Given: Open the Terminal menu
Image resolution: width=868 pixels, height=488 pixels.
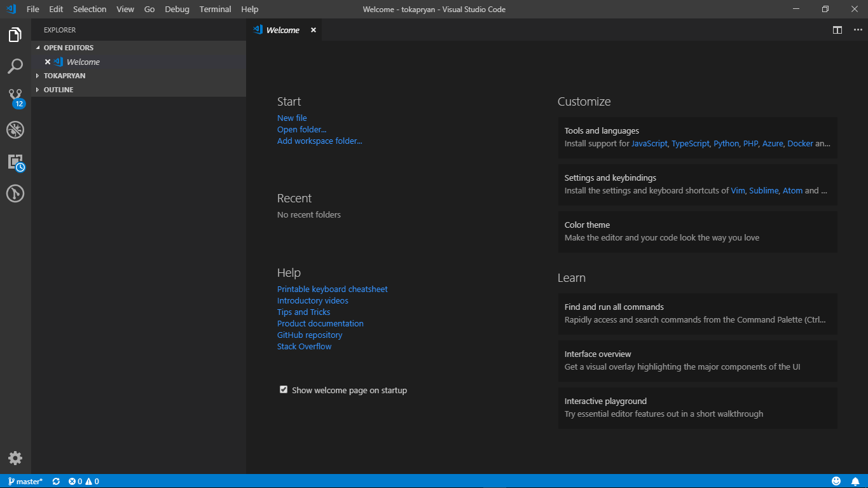Looking at the screenshot, I should [x=216, y=9].
